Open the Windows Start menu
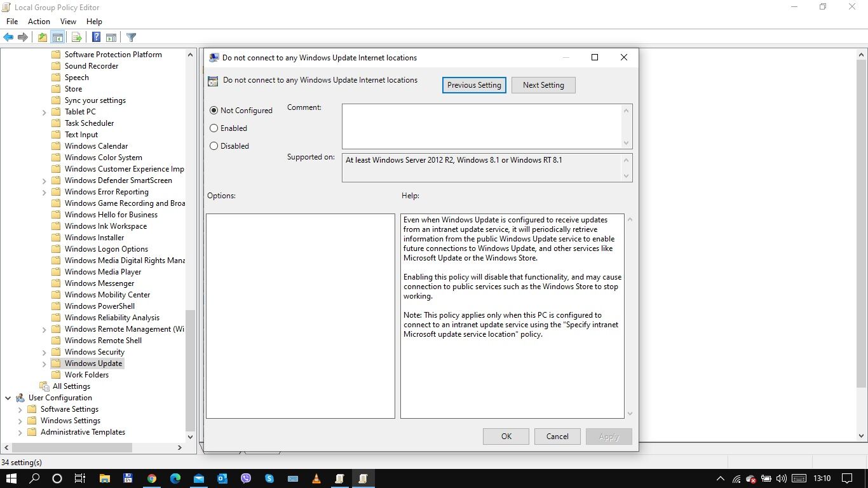The image size is (868, 488). [x=11, y=478]
